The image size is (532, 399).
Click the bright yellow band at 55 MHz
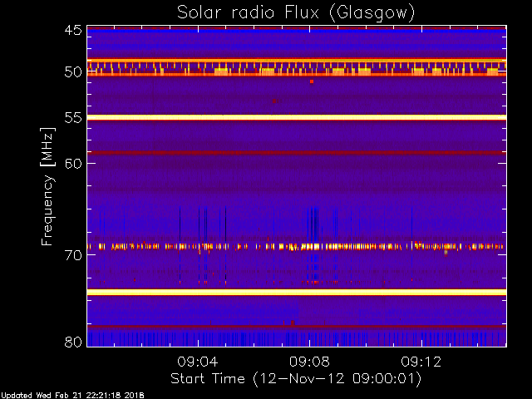(x=297, y=117)
